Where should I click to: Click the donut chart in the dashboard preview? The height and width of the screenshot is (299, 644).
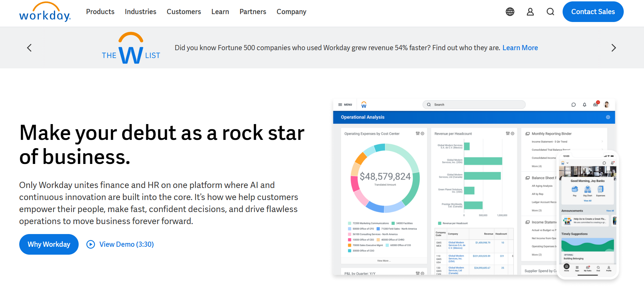coord(385,178)
